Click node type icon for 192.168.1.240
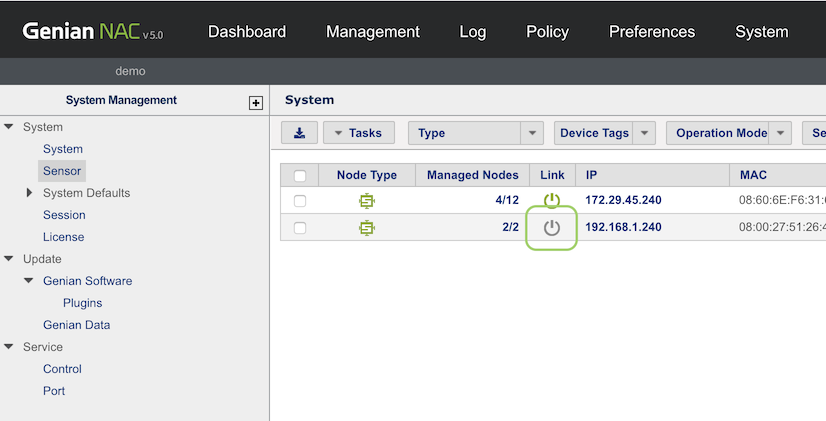Image resolution: width=826 pixels, height=421 pixels. pyautogui.click(x=367, y=228)
